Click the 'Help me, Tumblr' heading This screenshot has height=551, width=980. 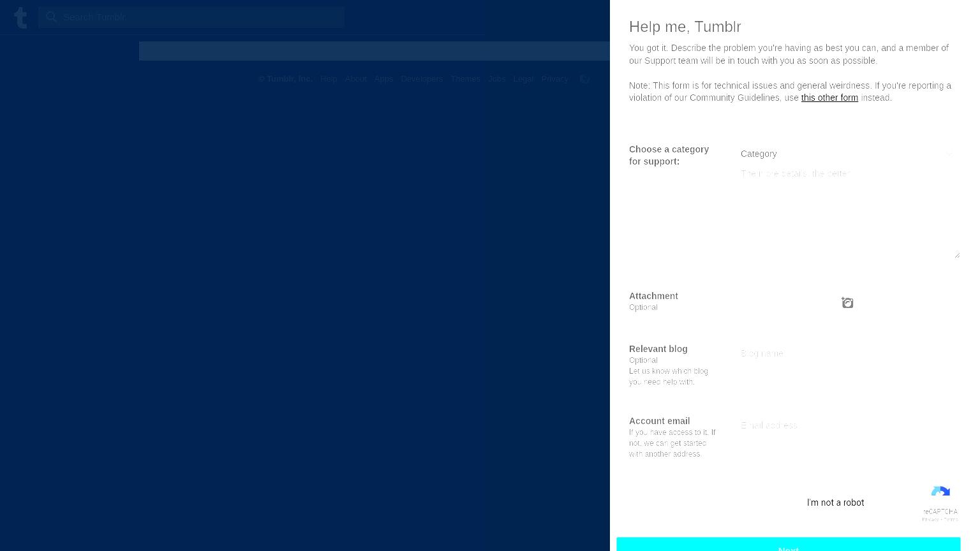[685, 27]
